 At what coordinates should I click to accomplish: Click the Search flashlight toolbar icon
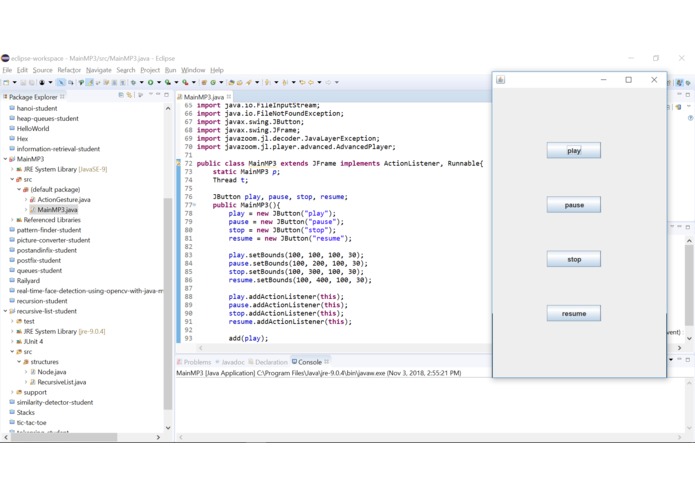point(249,82)
